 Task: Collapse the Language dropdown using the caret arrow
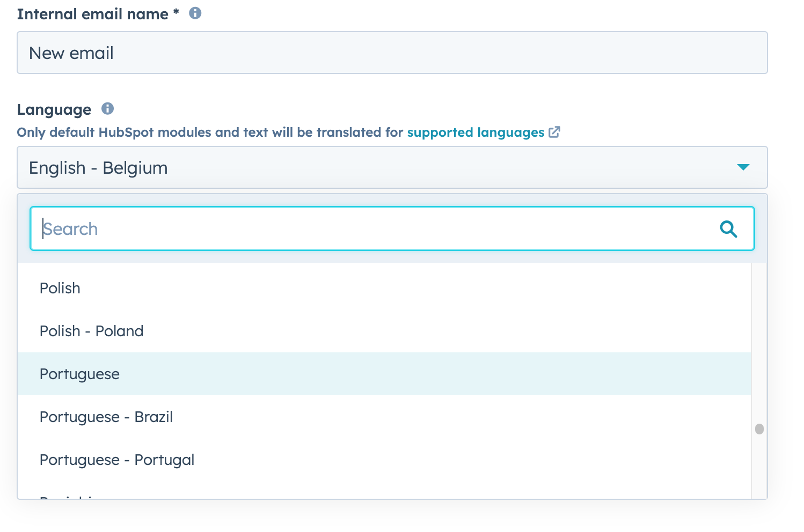click(743, 167)
